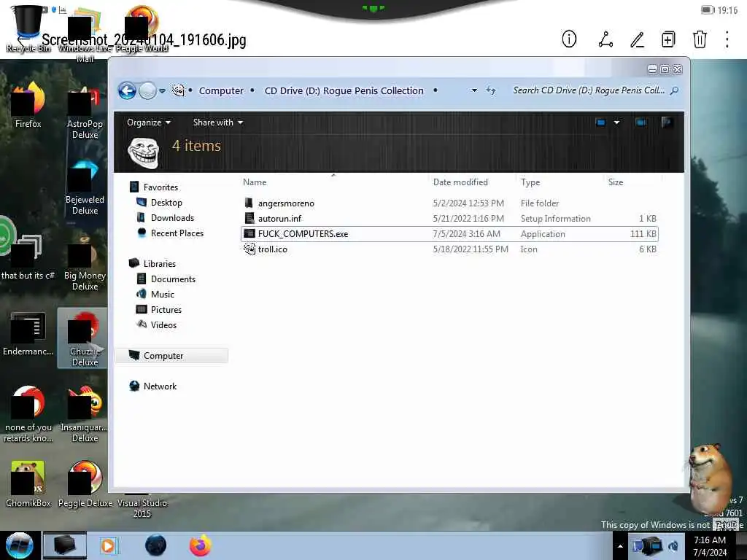This screenshot has width=747, height=560.
Task: Open Firefox from the taskbar
Action: 201,545
